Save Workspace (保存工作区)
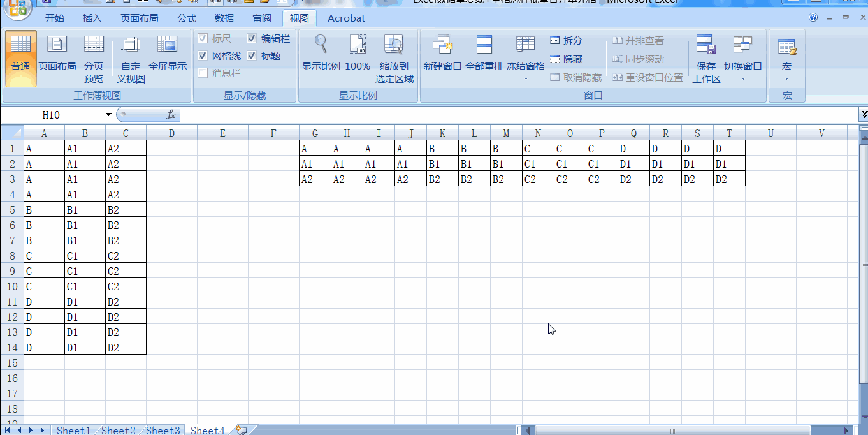 pos(706,58)
